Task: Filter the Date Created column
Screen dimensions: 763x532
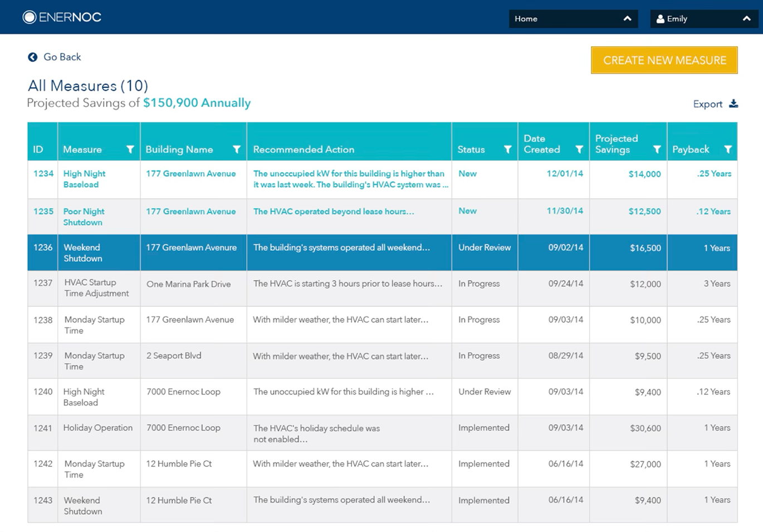Action: coord(579,149)
